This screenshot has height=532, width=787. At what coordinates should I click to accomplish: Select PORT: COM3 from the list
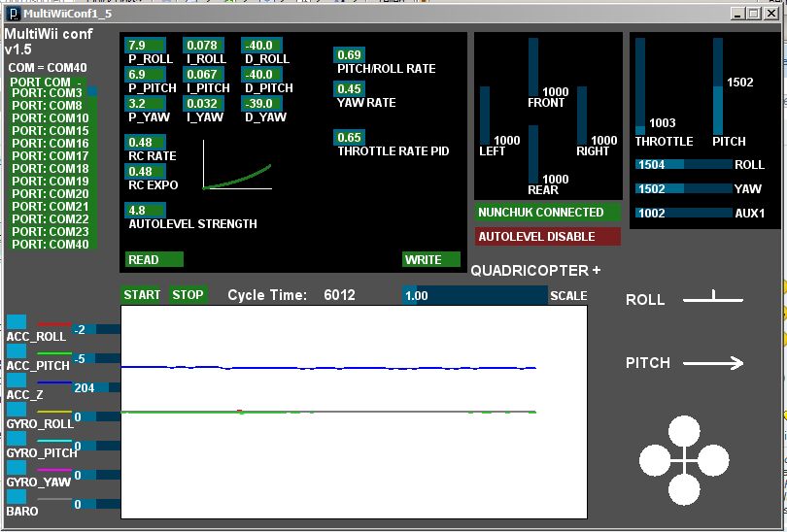tap(48, 93)
